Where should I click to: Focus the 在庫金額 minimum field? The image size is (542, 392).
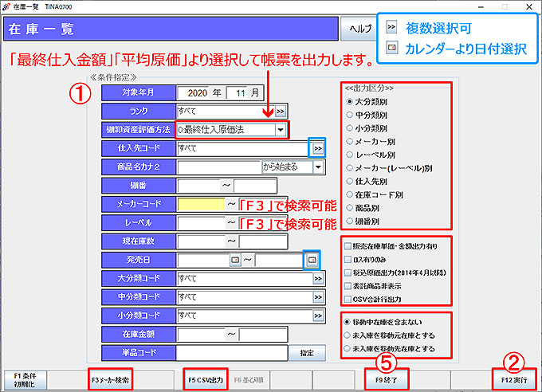coord(201,335)
